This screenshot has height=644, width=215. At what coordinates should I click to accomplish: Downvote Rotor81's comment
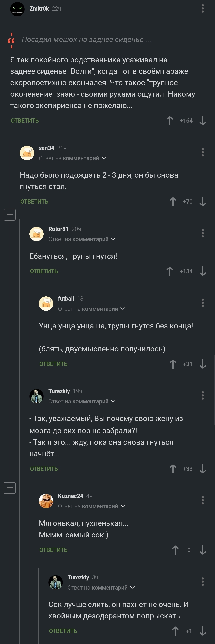tap(202, 271)
